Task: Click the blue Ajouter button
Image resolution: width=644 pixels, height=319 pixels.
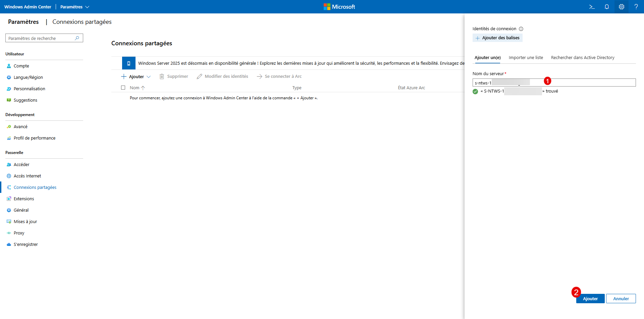Action: tap(590, 299)
